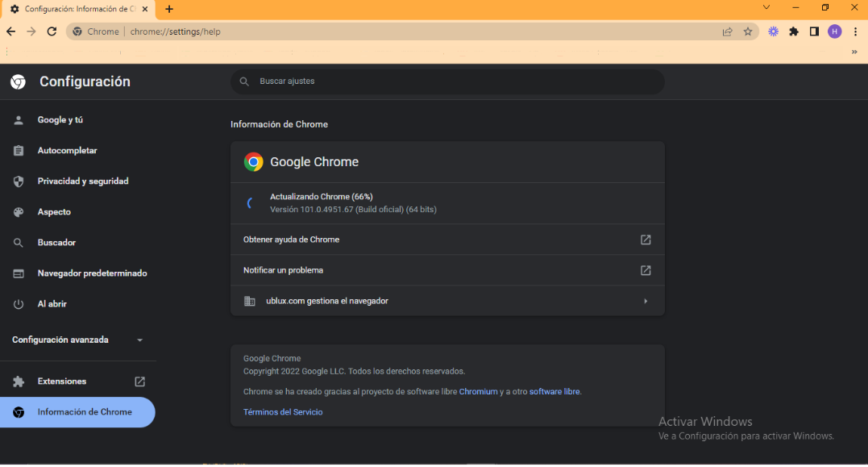868x467 pixels.
Task: Click the external link icon beside Extensiones
Action: (139, 382)
